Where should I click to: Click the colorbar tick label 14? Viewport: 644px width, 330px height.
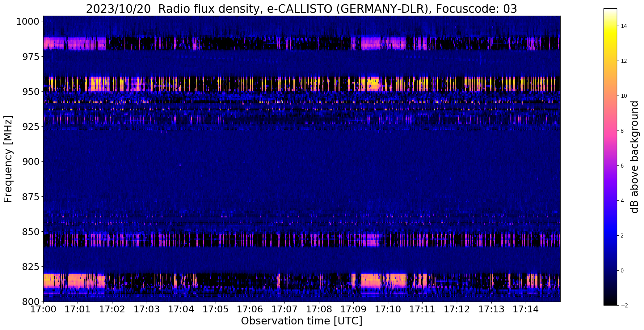pos(624,26)
